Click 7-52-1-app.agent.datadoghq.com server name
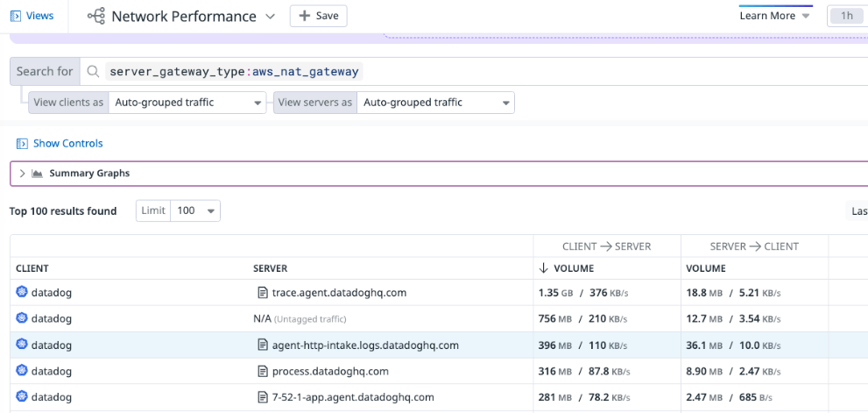This screenshot has height=413, width=868. tap(353, 397)
